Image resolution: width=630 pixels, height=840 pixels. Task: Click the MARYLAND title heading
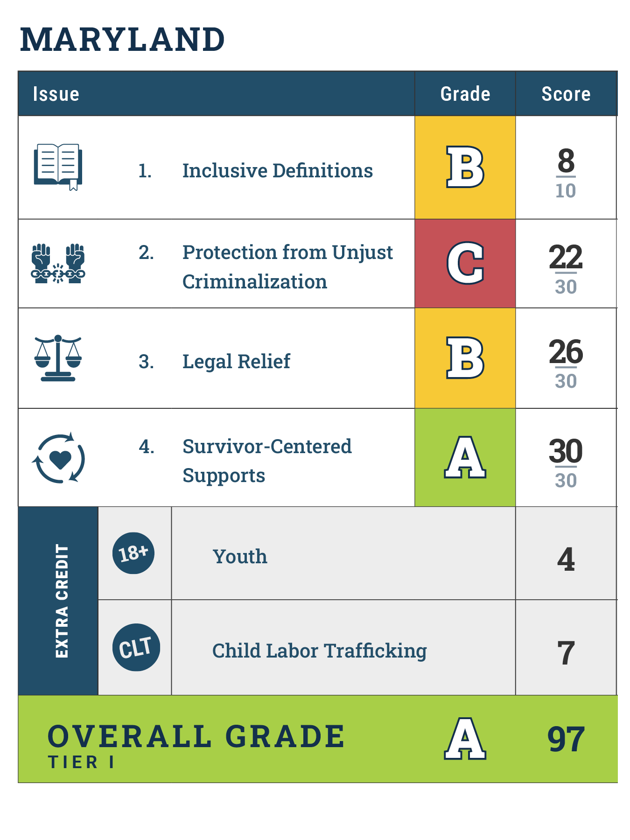pos(123,40)
